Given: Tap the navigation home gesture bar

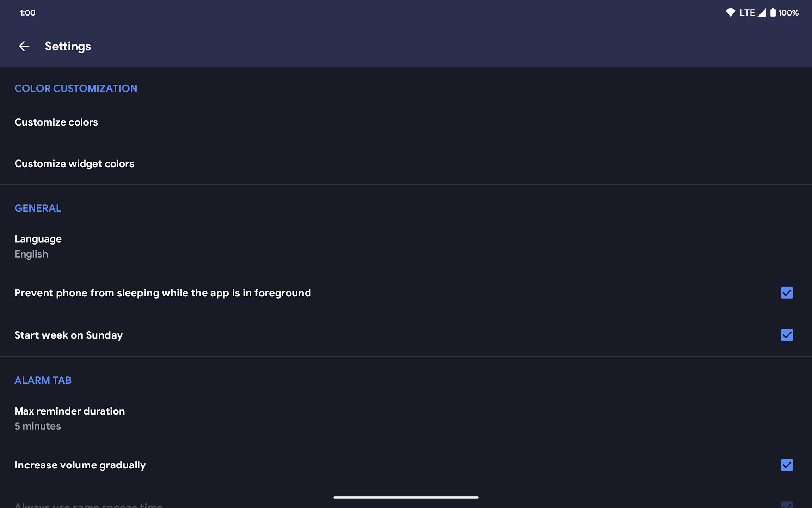Looking at the screenshot, I should [x=406, y=497].
